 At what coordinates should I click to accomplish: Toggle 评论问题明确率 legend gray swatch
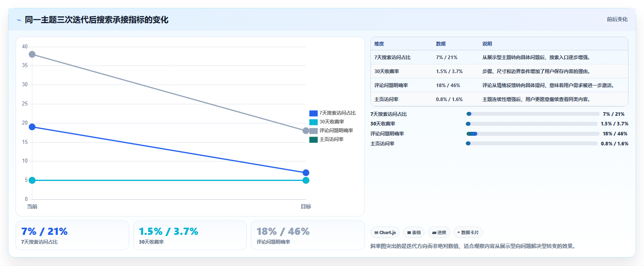[x=313, y=131]
